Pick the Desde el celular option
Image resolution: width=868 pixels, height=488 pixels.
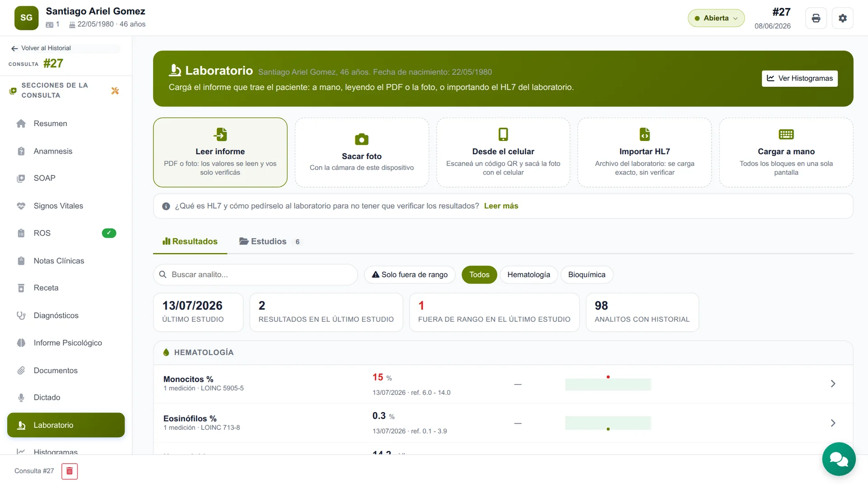pyautogui.click(x=503, y=152)
